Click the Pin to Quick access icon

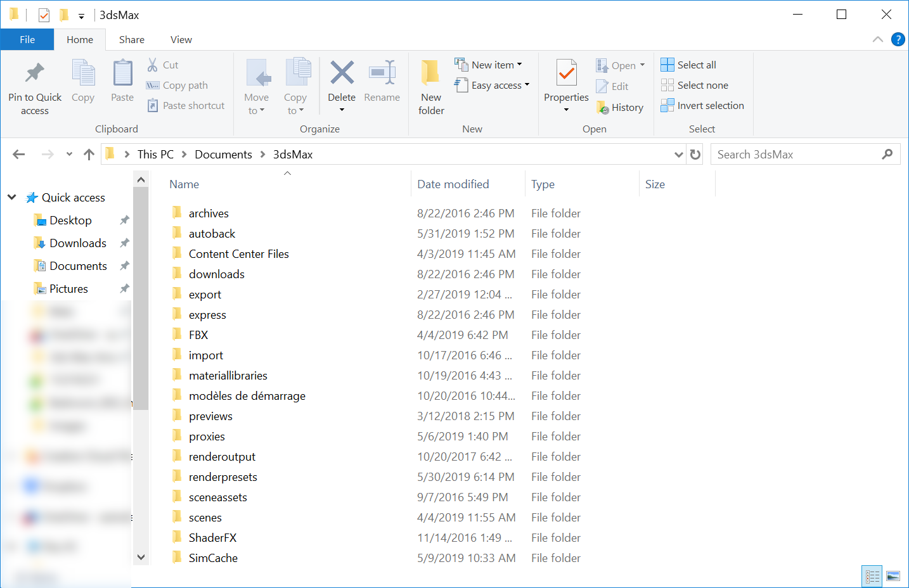click(35, 73)
